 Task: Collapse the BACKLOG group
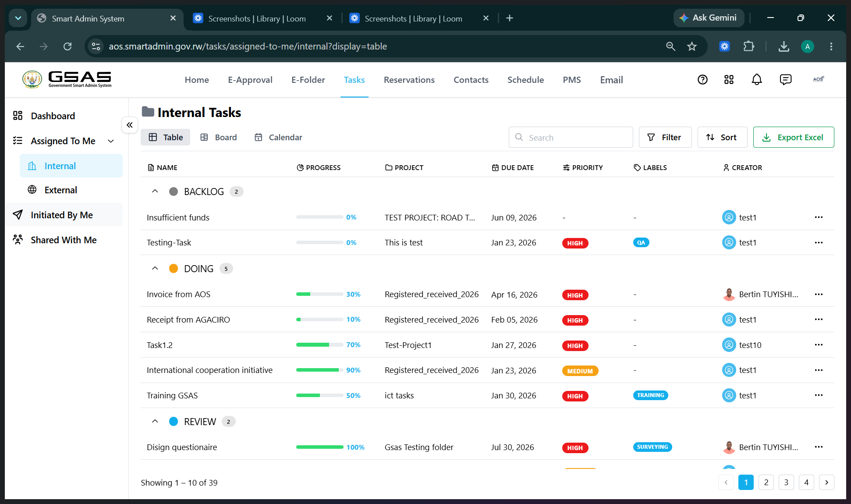tap(155, 191)
